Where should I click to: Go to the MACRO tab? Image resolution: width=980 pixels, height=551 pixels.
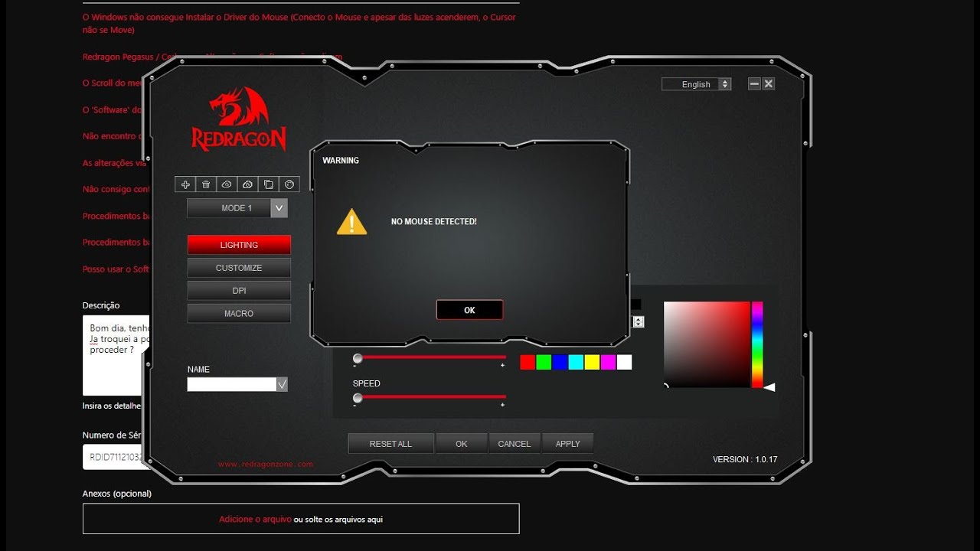(239, 313)
